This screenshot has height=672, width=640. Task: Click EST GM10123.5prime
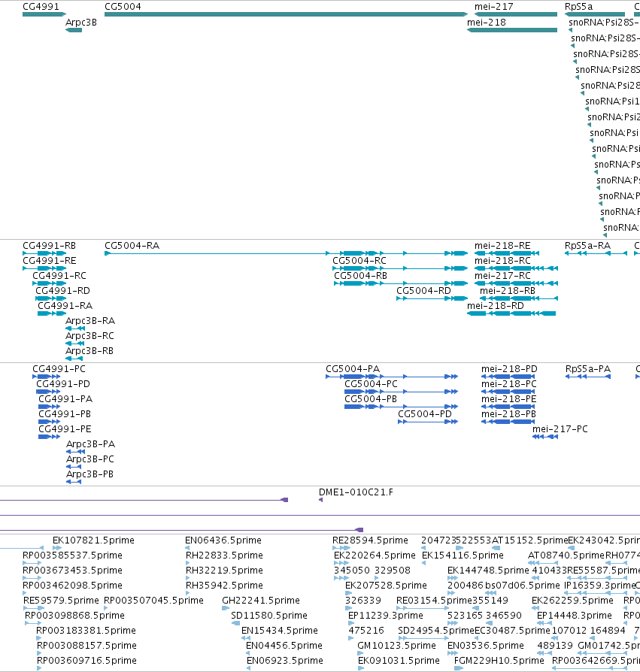396,646
